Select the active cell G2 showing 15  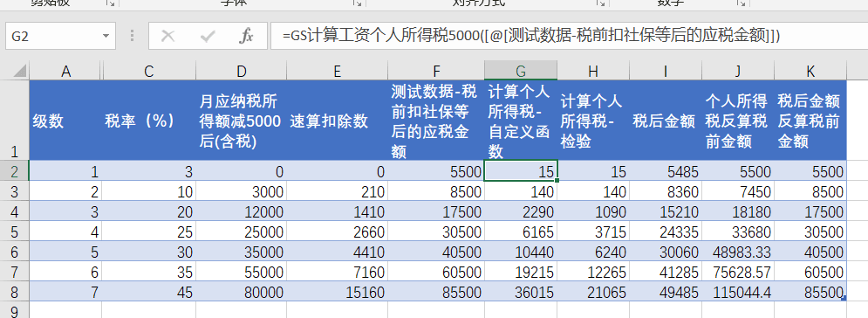pyautogui.click(x=521, y=170)
